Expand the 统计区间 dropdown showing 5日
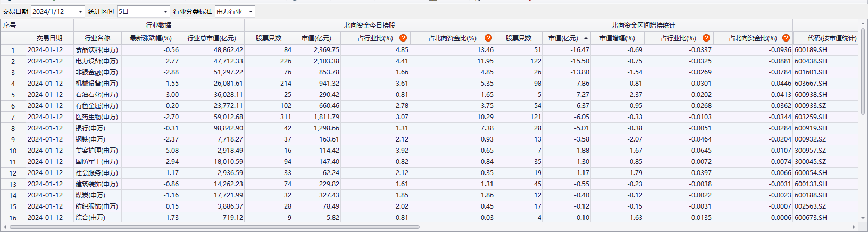Screen dimensions: 868x232 tap(165, 11)
